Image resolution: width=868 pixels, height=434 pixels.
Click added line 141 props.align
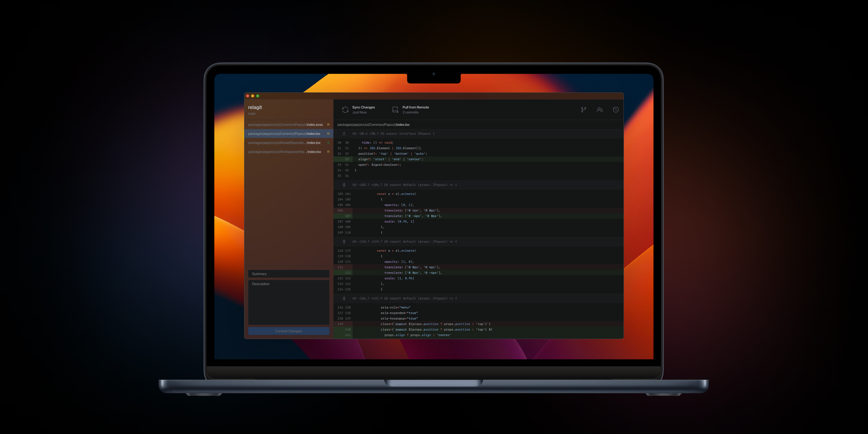click(x=479, y=335)
